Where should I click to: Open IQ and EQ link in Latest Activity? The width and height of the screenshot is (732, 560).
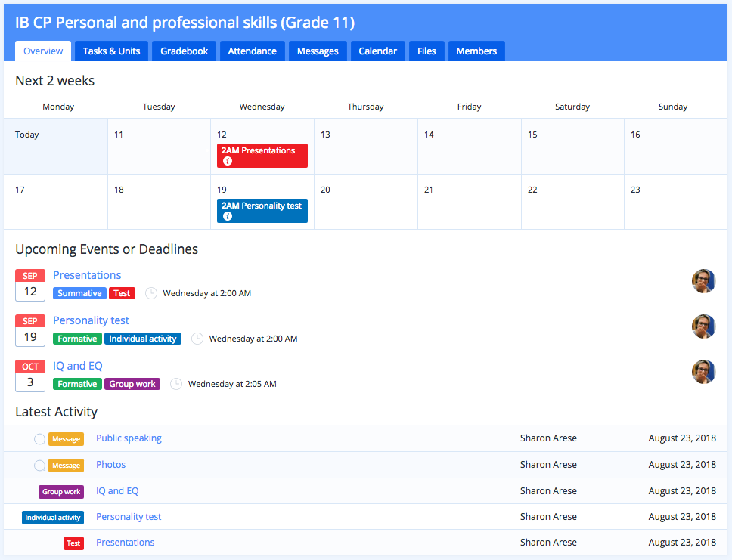117,491
